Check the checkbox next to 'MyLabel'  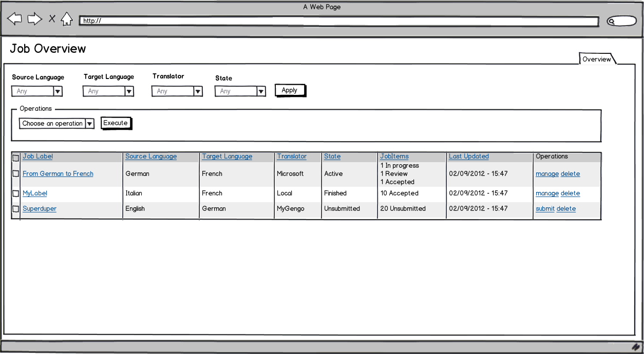point(15,193)
